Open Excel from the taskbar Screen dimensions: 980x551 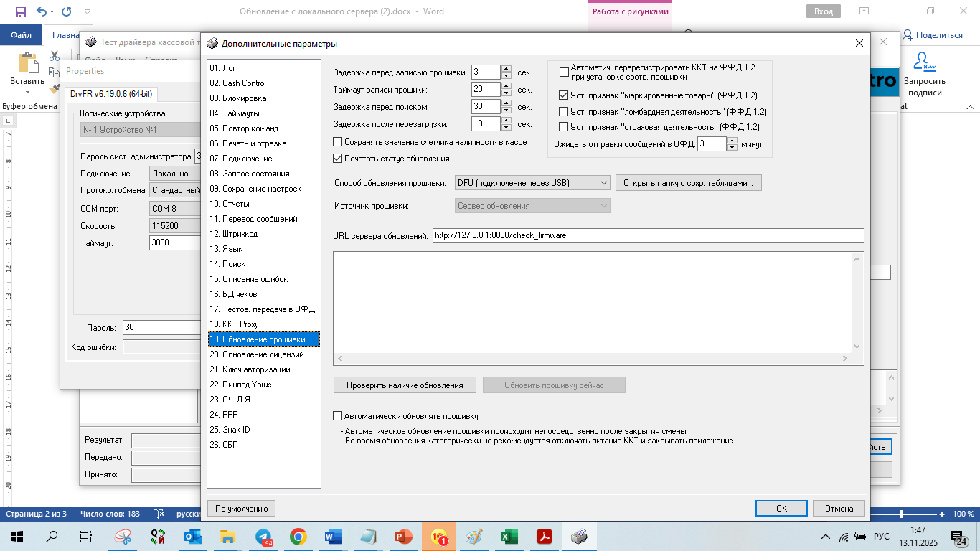[x=509, y=537]
